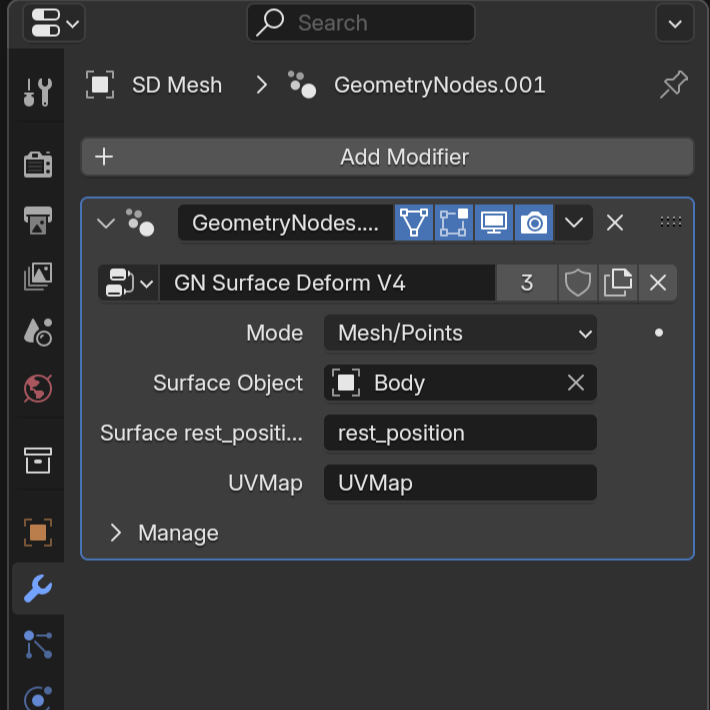710x710 pixels.
Task: Remove the GeometryNodes.001 modifier
Action: tap(615, 223)
